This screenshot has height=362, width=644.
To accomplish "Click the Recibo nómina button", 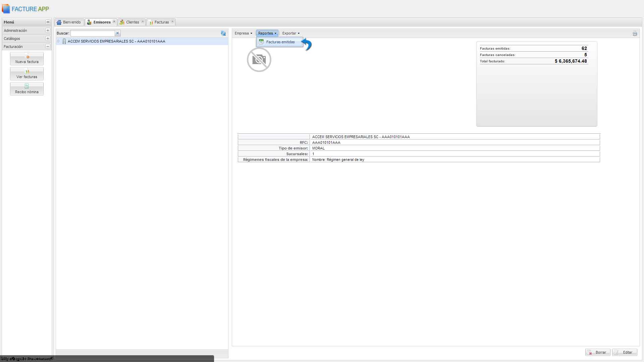I will tap(27, 89).
